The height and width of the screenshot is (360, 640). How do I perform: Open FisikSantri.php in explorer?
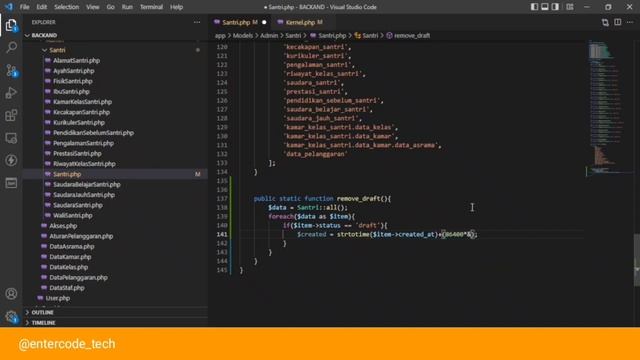click(73, 81)
